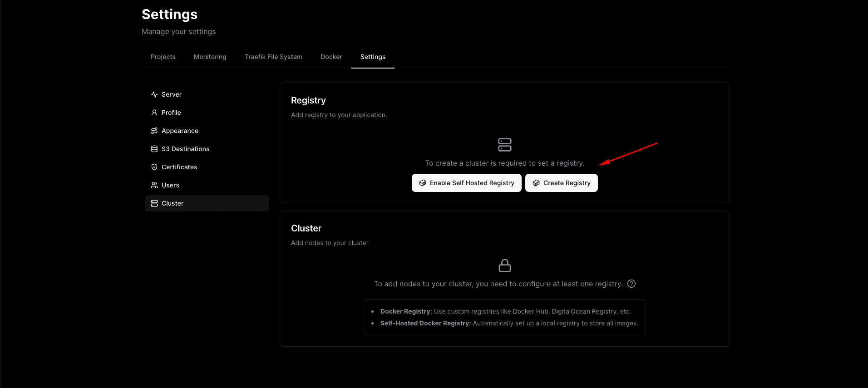Open Users in sidebar

(207, 185)
